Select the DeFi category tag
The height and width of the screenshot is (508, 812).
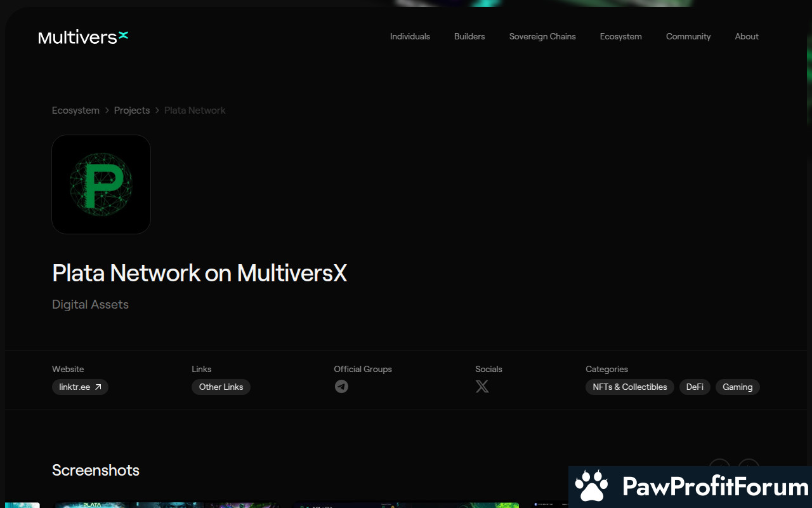pyautogui.click(x=695, y=387)
